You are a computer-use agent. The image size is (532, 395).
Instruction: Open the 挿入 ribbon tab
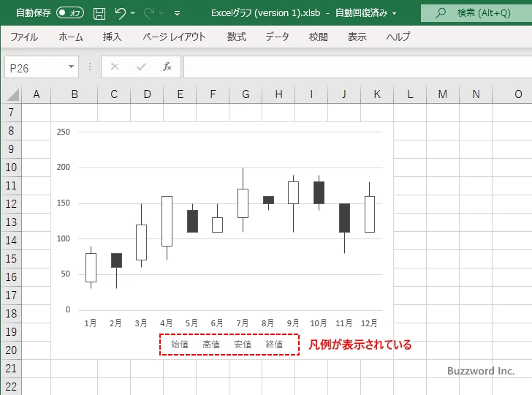click(112, 37)
